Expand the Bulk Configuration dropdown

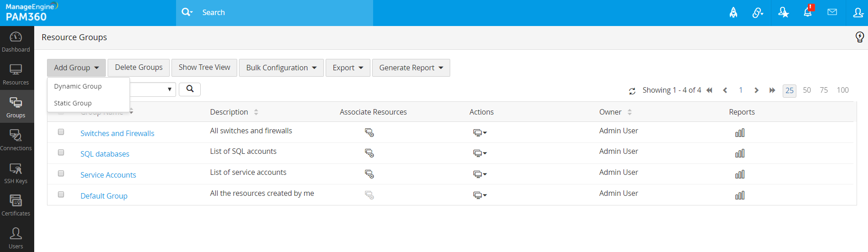[x=281, y=68]
